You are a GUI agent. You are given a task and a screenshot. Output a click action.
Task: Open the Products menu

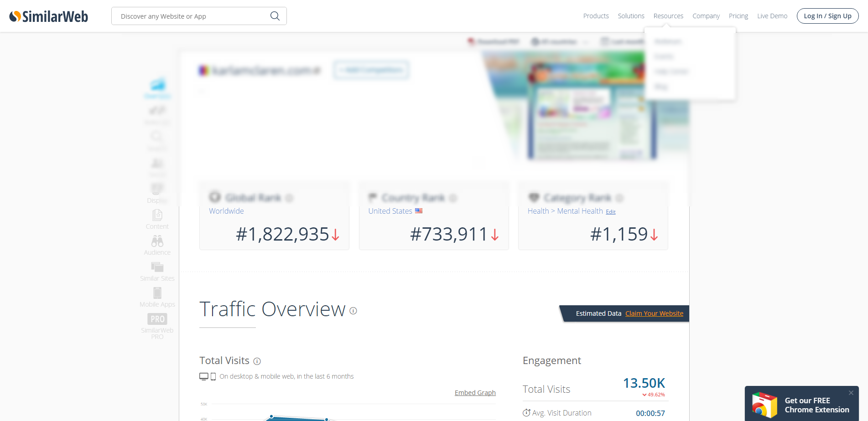pos(596,16)
